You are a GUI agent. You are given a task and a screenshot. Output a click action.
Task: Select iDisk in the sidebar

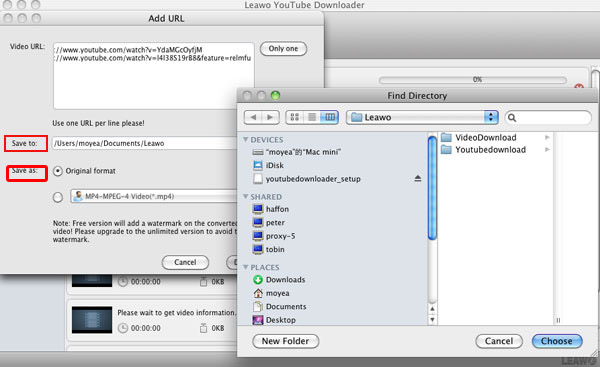269,165
